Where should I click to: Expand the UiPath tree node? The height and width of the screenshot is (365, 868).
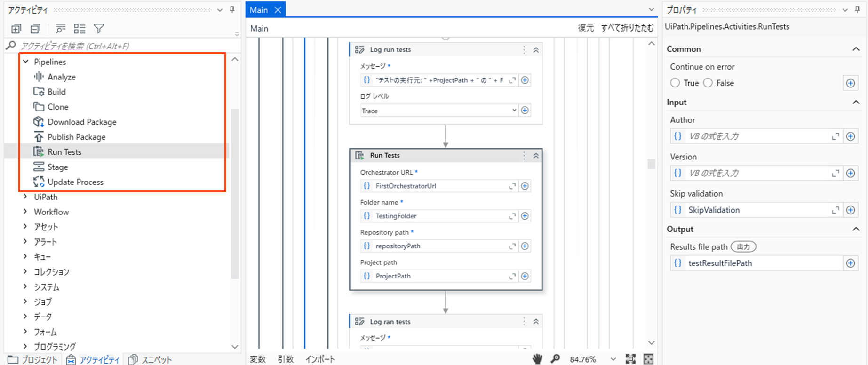tap(25, 197)
